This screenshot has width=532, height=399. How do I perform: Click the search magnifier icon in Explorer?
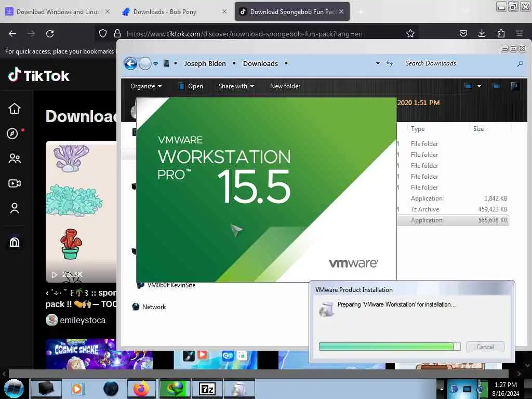[520, 63]
